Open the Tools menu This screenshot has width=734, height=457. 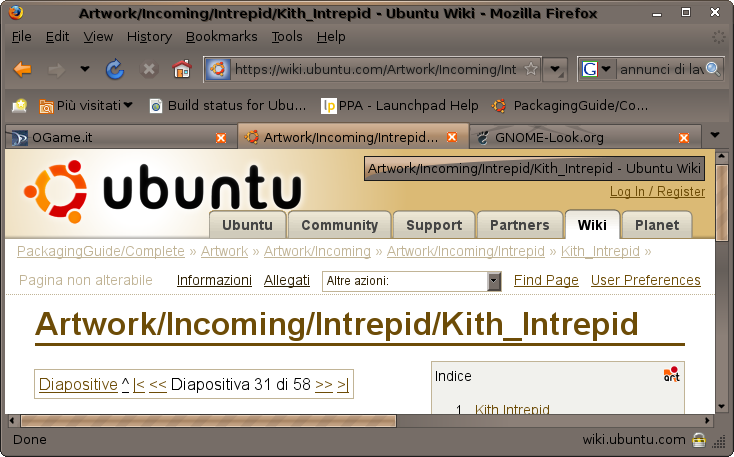pos(287,37)
